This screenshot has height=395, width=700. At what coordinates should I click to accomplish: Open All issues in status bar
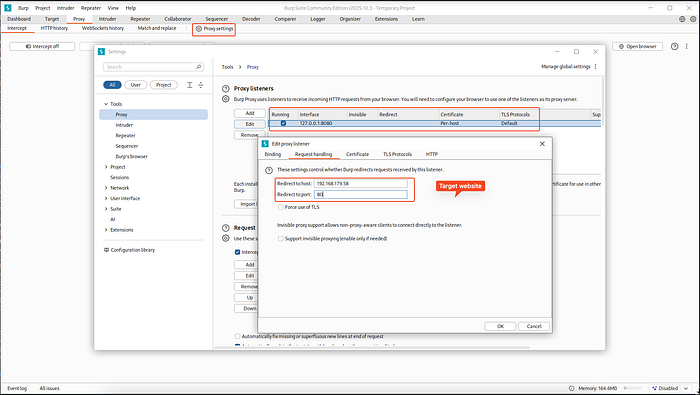[50, 388]
